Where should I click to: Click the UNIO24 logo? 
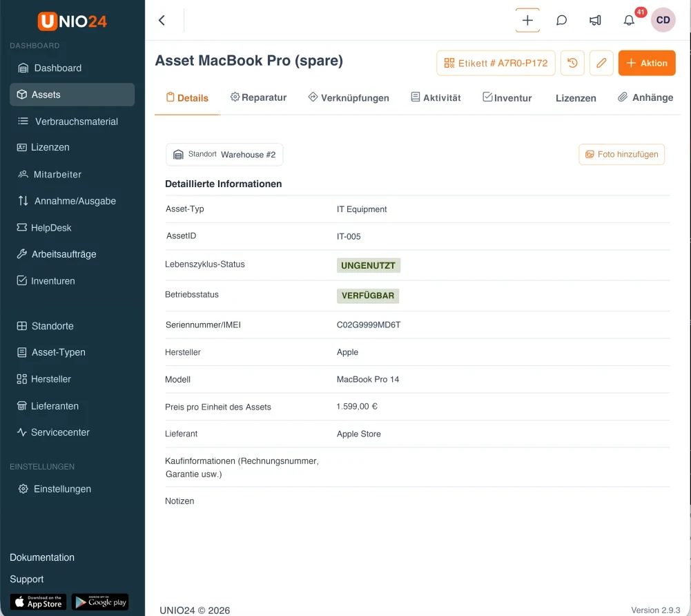point(72,21)
